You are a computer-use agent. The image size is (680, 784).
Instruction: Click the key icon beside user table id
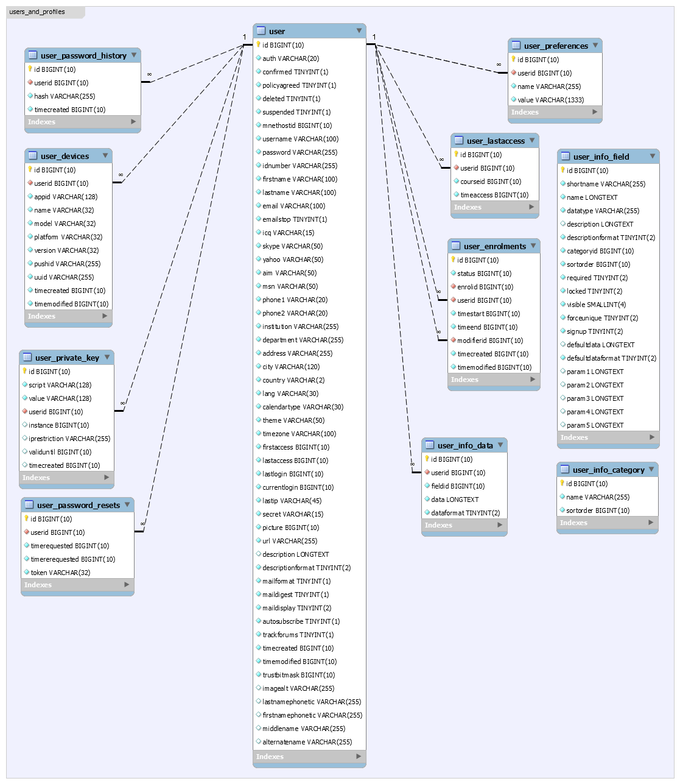[258, 45]
